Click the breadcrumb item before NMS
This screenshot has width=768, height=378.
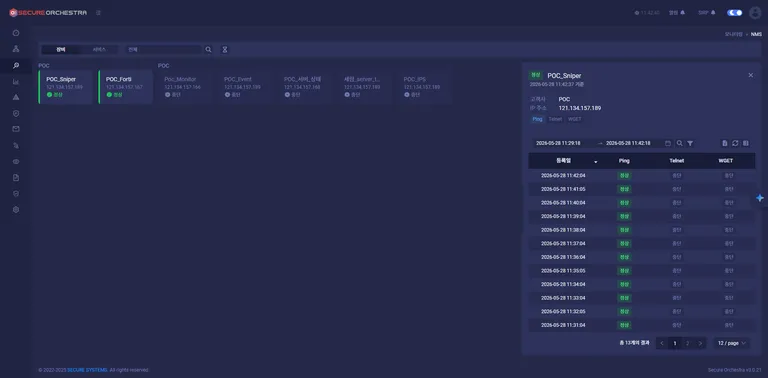pyautogui.click(x=734, y=34)
